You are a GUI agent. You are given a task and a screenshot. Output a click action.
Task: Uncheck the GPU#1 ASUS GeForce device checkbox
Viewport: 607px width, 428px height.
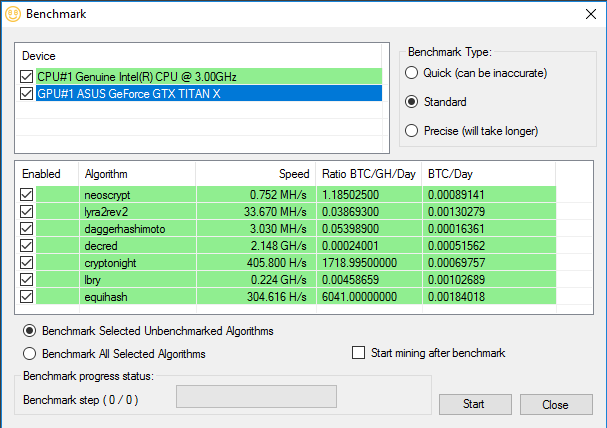pyautogui.click(x=26, y=94)
